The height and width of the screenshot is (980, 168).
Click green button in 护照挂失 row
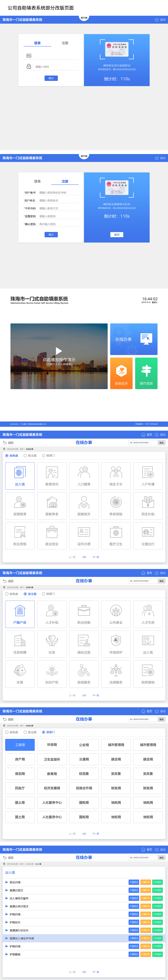coord(157,922)
